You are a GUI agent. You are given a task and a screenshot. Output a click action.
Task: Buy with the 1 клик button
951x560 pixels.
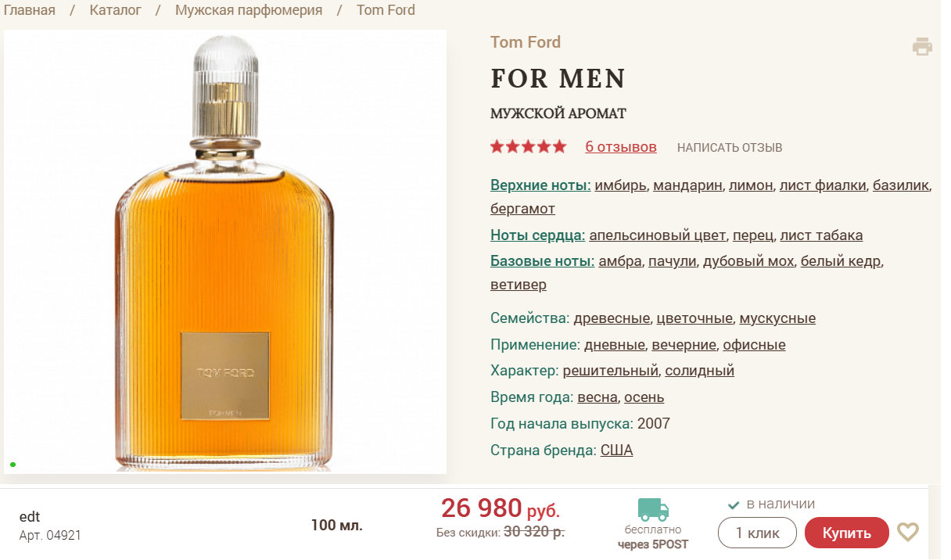[757, 533]
